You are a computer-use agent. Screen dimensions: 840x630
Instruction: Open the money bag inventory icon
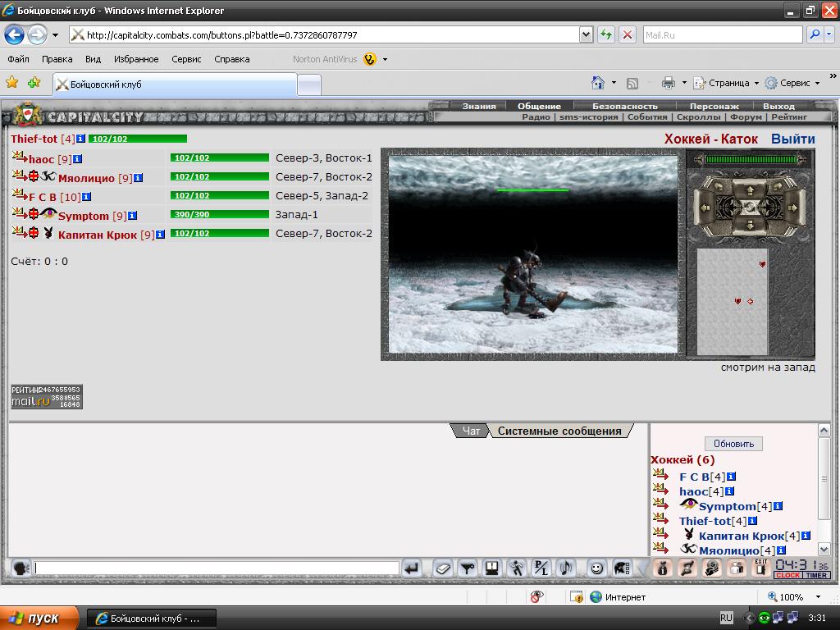[662, 568]
